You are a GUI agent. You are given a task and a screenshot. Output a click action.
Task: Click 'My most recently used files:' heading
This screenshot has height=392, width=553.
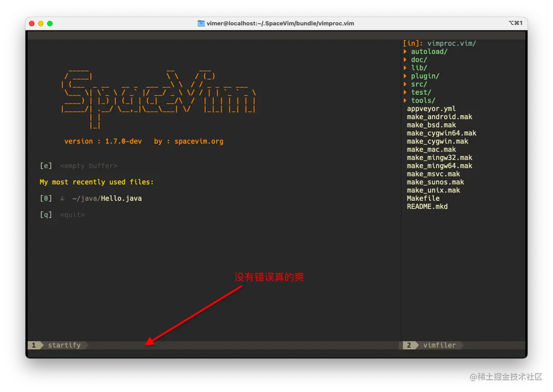tap(97, 182)
